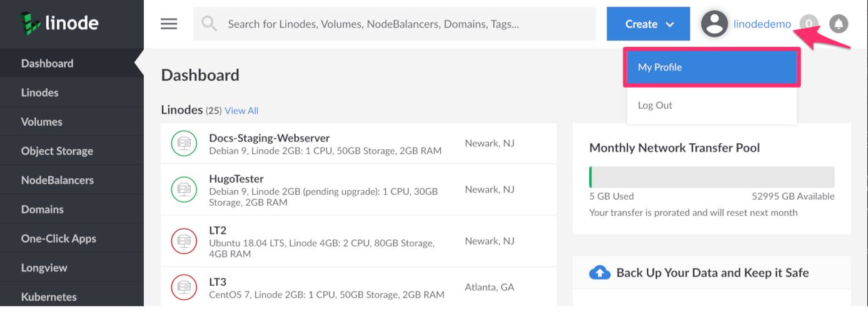Click the Linode logo in sidebar

click(59, 23)
